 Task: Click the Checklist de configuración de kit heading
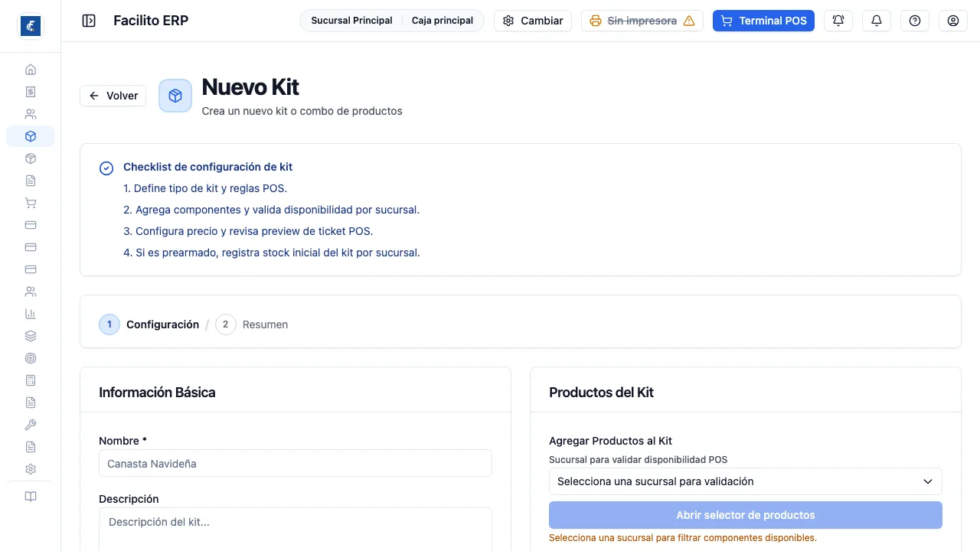pos(207,167)
